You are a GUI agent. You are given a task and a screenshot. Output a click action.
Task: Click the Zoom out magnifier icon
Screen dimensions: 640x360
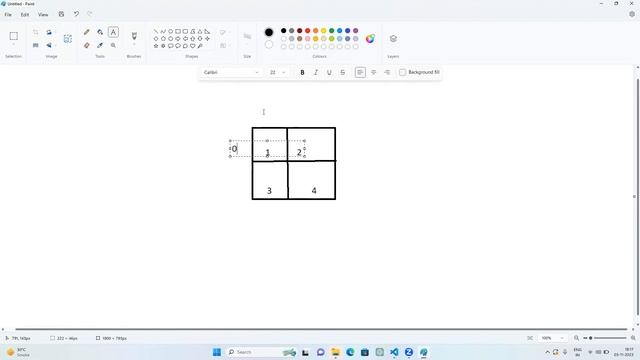coord(576,338)
